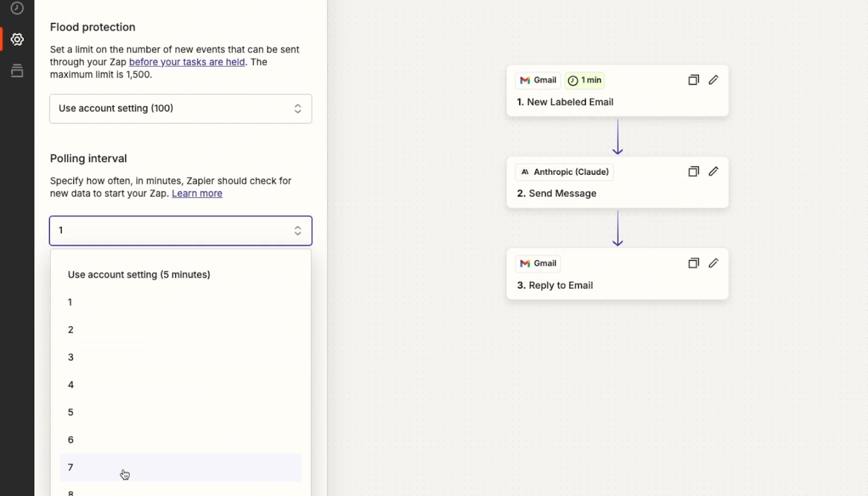
Task: Choose polling interval option 6
Action: 181,440
